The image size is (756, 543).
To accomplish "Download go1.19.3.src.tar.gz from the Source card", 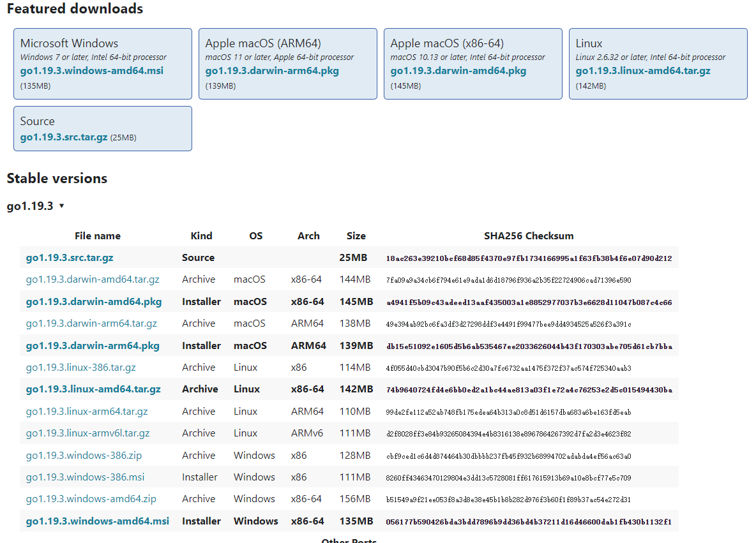I will click(x=64, y=137).
